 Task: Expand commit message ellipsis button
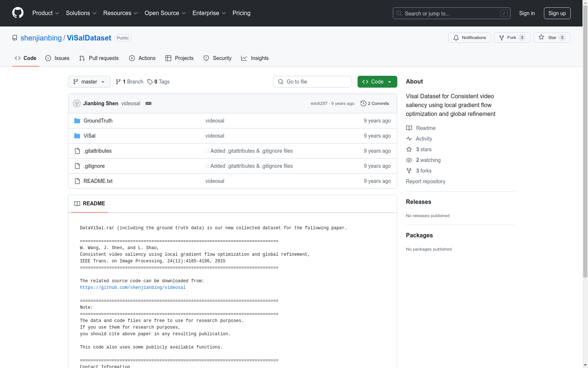click(148, 103)
